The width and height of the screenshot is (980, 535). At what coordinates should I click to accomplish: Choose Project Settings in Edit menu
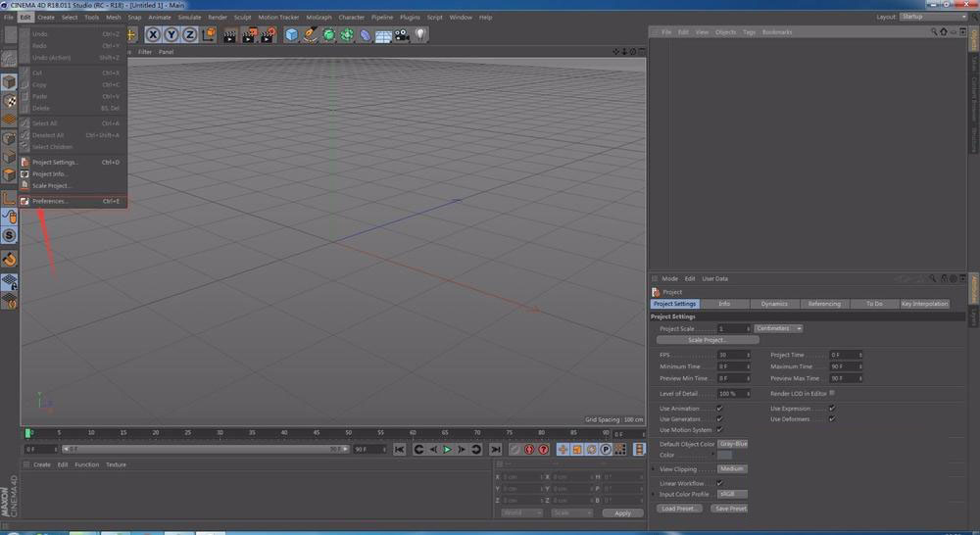tap(73, 162)
